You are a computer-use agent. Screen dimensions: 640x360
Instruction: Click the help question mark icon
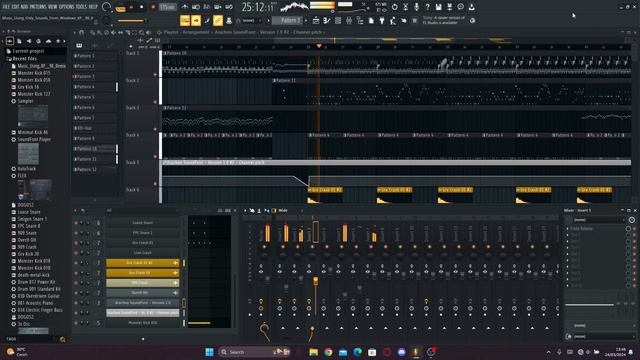(x=427, y=7)
